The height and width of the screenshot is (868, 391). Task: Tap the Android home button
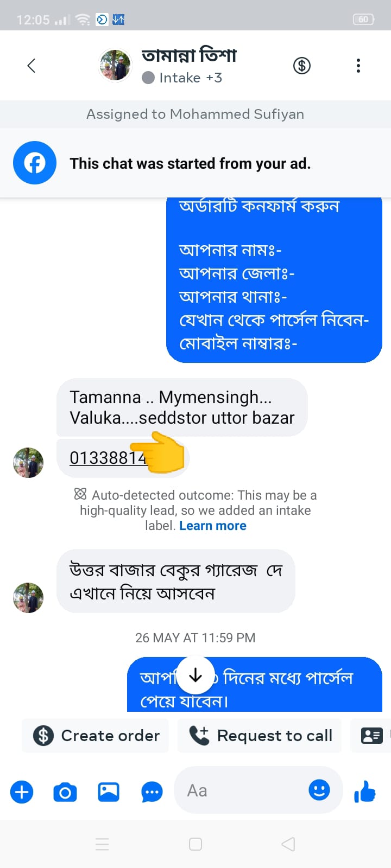[x=195, y=844]
